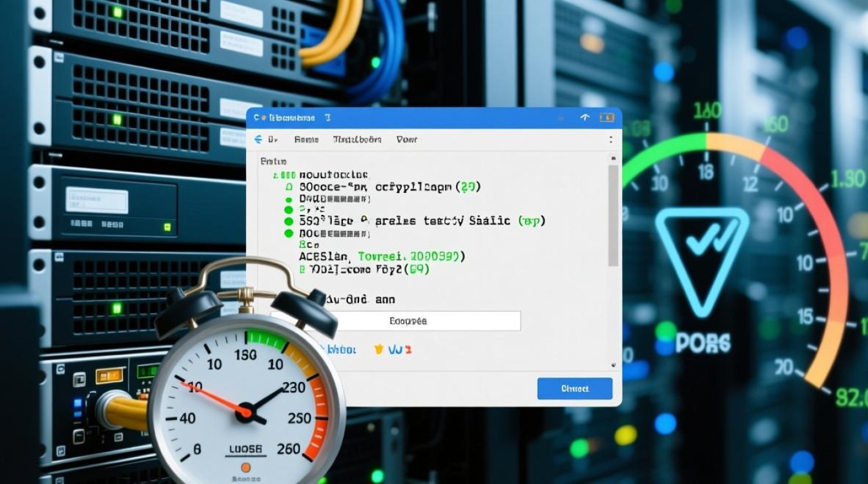Image resolution: width=868 pixels, height=484 pixels.
Task: Toggle the first solid green dot in list
Action: [x=288, y=198]
